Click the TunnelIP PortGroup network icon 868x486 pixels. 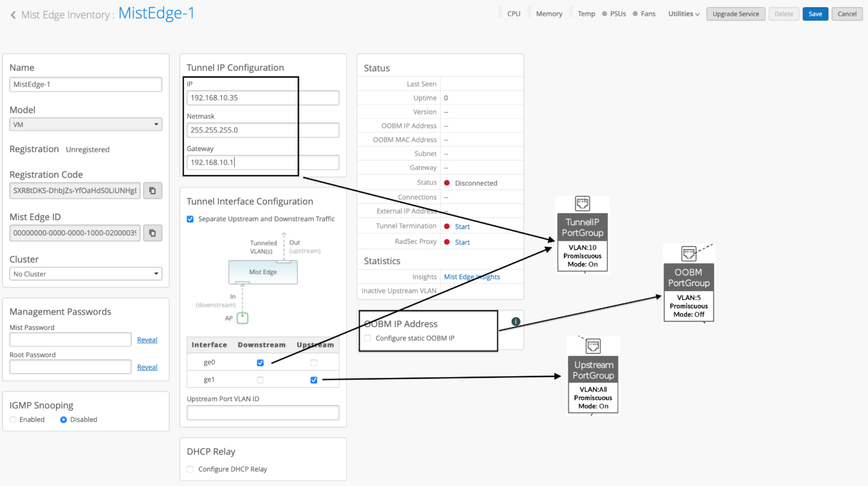click(582, 203)
